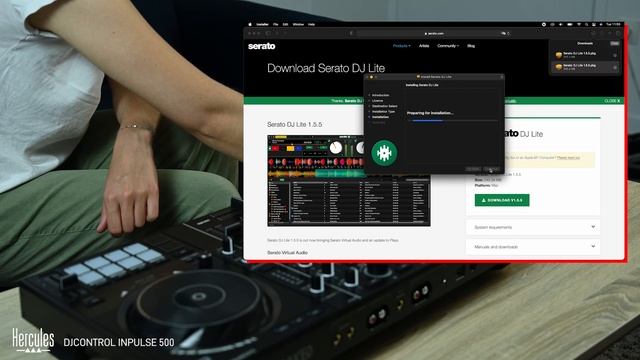Open the Serato DJ Lite screenshot thumbnail

click(x=349, y=181)
